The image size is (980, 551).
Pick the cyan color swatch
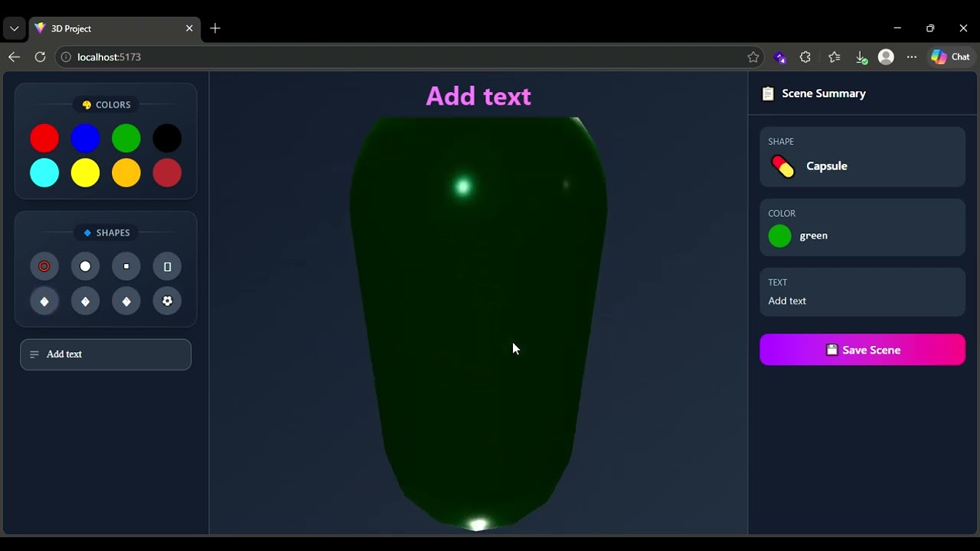click(44, 173)
